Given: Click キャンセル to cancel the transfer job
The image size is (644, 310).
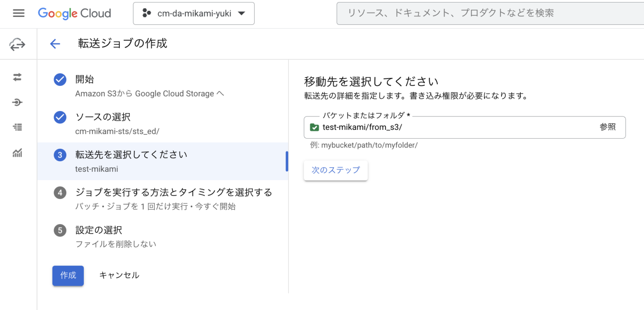Looking at the screenshot, I should (x=119, y=275).
